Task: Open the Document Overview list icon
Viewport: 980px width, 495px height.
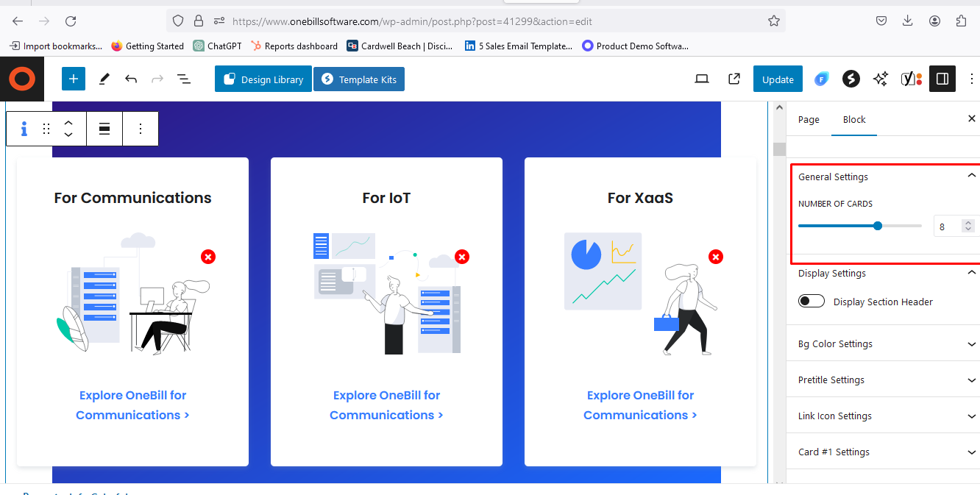Action: pos(184,79)
